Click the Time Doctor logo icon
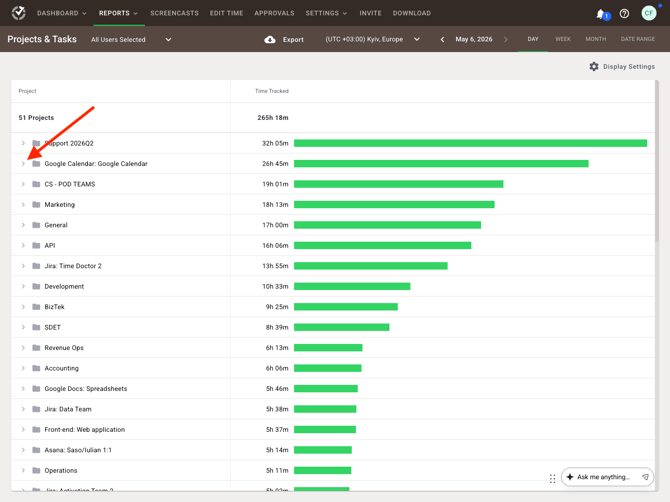 click(x=18, y=13)
